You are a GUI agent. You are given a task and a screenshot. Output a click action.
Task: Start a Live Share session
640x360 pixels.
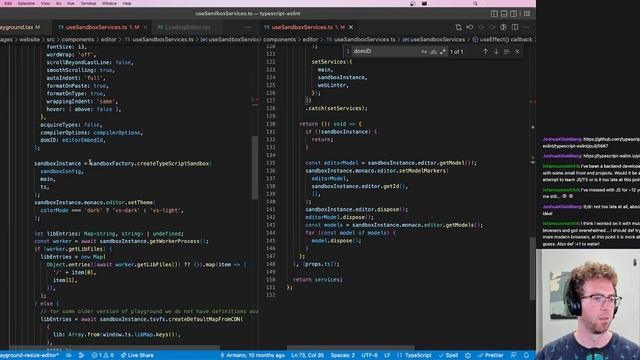coord(138,355)
